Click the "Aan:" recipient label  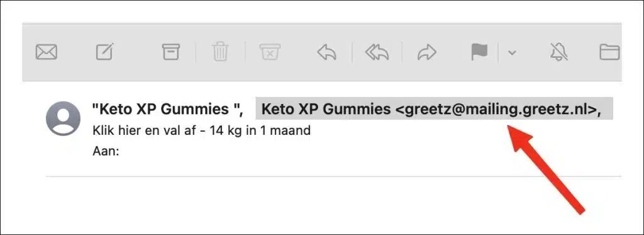point(106,151)
